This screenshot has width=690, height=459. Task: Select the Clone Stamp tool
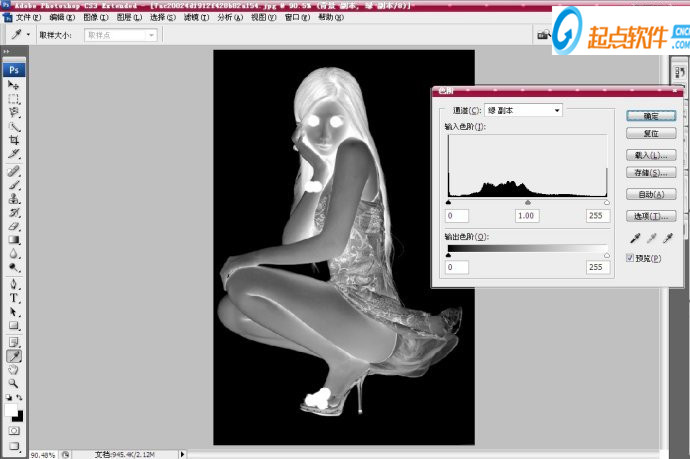(14, 198)
